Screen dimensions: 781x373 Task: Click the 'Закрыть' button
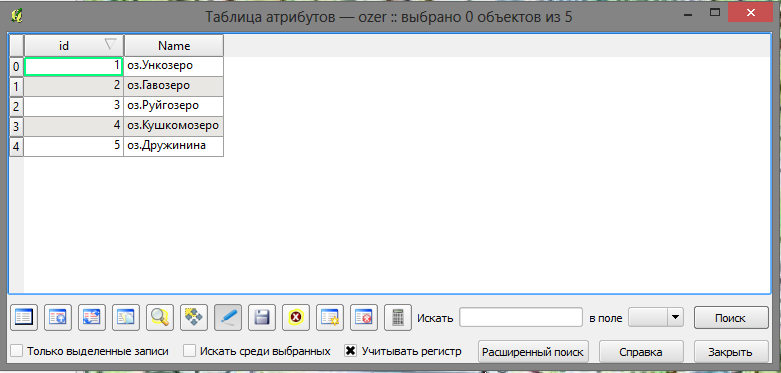tap(730, 352)
